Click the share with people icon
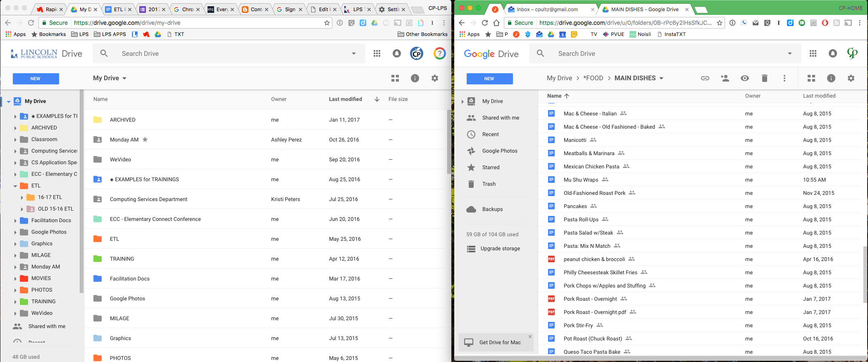868x362 pixels. (x=725, y=78)
